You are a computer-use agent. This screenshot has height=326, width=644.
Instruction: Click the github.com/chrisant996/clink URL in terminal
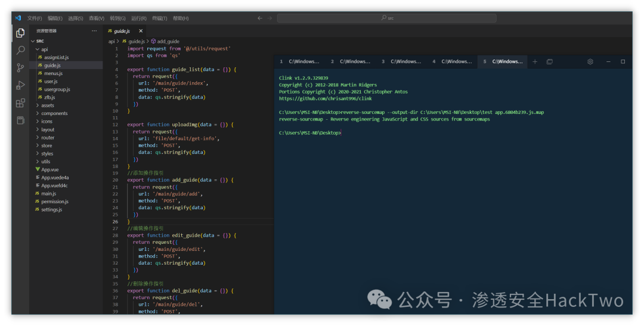click(326, 98)
